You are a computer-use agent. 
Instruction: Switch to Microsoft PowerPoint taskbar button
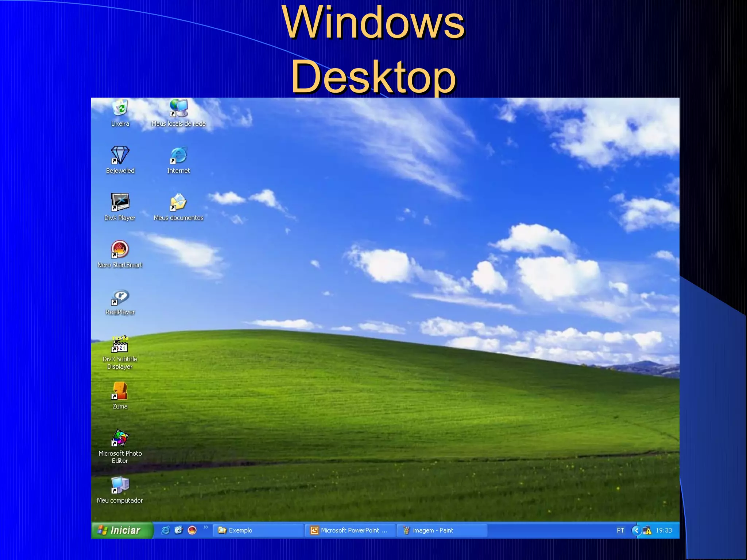tap(350, 530)
